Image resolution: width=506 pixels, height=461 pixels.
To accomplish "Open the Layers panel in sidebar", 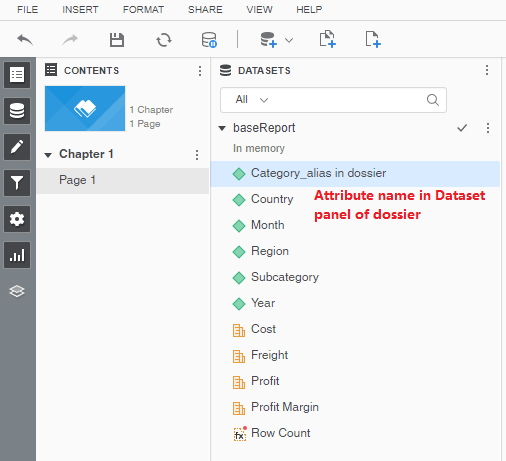I will coord(17,291).
